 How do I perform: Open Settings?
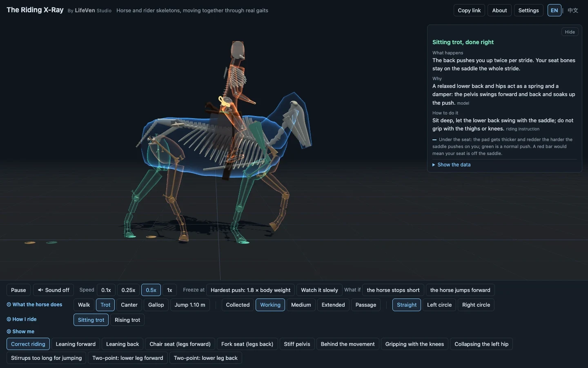point(528,11)
